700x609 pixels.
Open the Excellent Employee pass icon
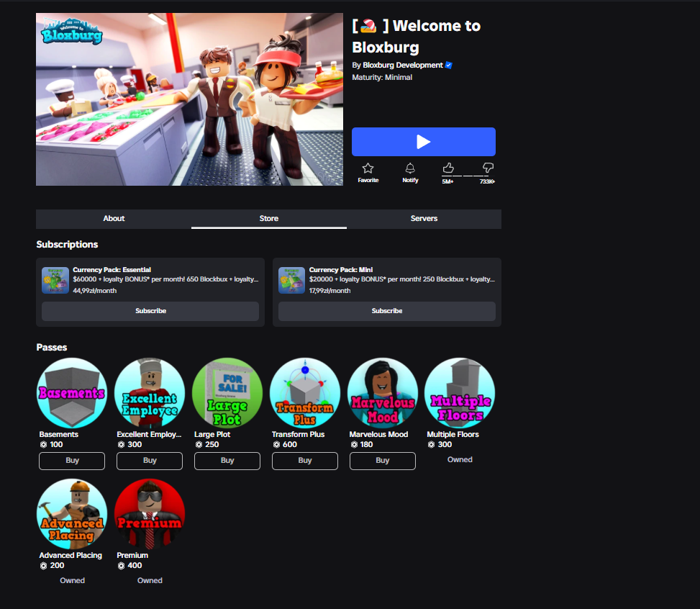tap(150, 393)
